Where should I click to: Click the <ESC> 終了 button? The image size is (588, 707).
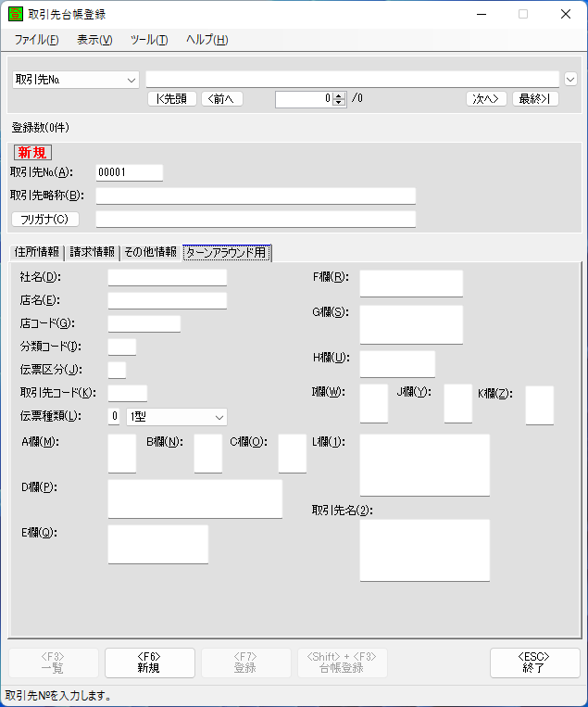coord(535,663)
